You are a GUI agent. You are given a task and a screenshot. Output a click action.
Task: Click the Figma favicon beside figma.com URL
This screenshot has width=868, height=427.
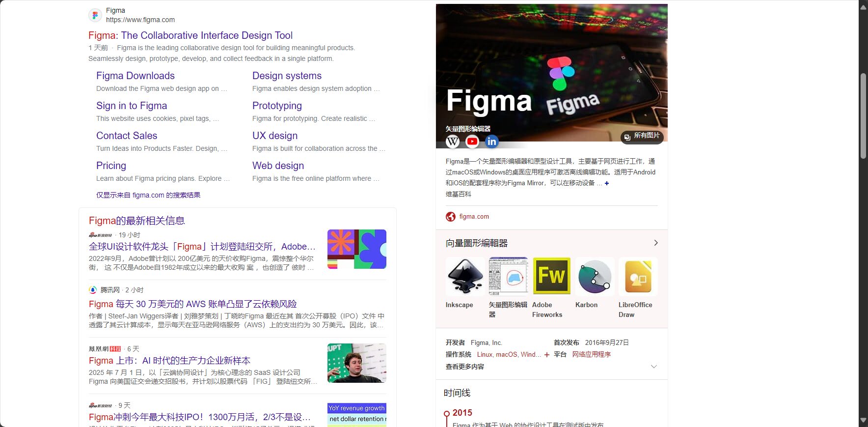(95, 15)
